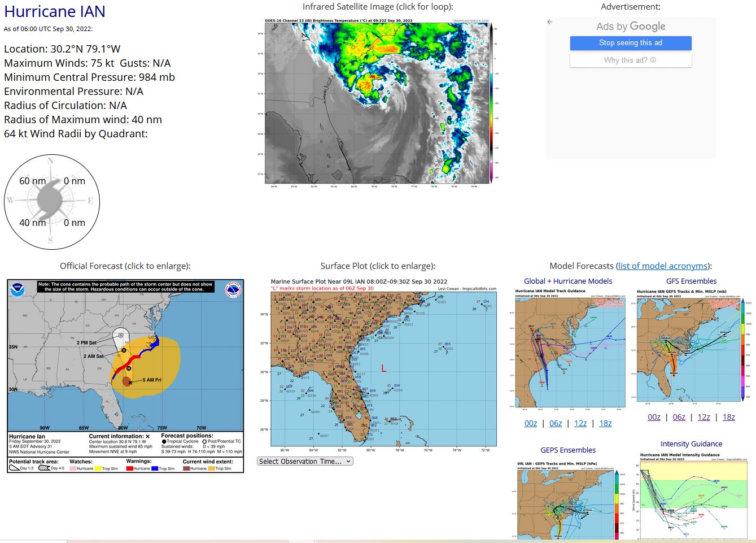Choose the 06z run under GFS Ensembles
The width and height of the screenshot is (756, 543).
pyautogui.click(x=679, y=417)
